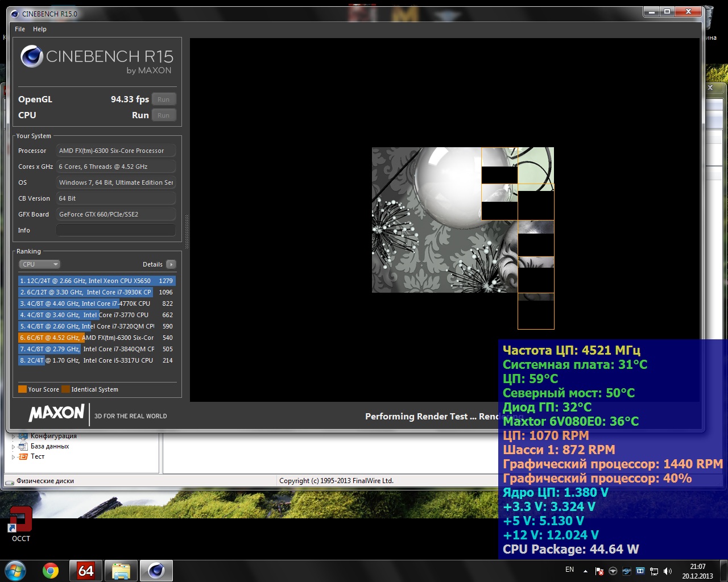The width and height of the screenshot is (728, 582).
Task: Select ranking row Intel Core i5-3317U
Action: pyautogui.click(x=97, y=360)
